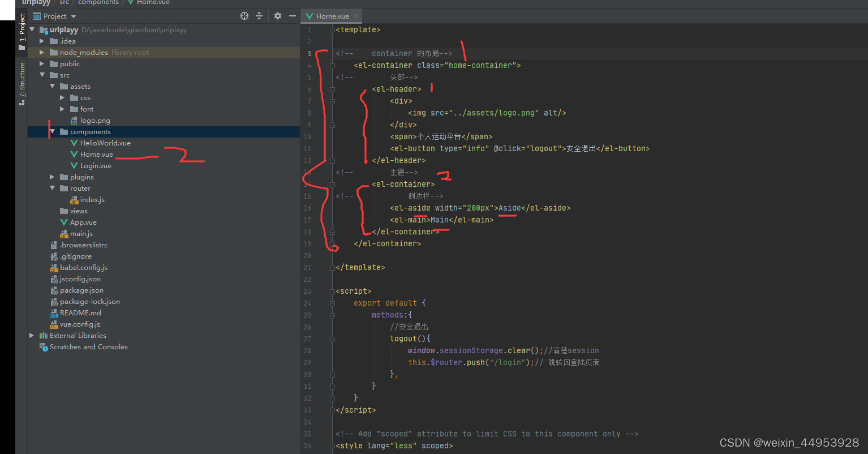Click the JSON icon of package-lock.json
The height and width of the screenshot is (454, 868).
click(x=54, y=302)
